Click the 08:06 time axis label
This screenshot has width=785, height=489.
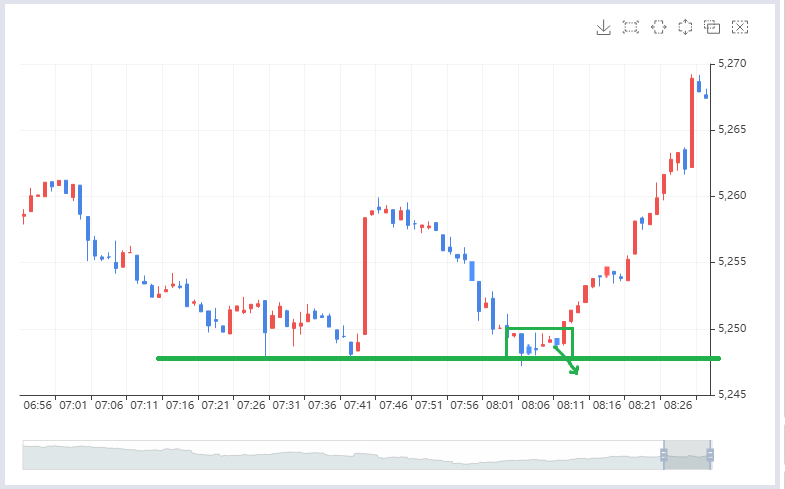tap(535, 405)
